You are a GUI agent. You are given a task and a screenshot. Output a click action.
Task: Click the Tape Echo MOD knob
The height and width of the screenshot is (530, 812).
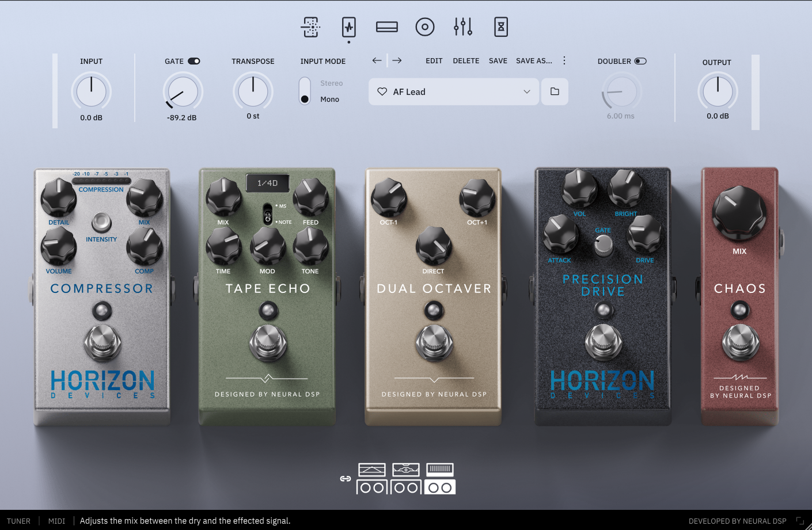point(267,246)
